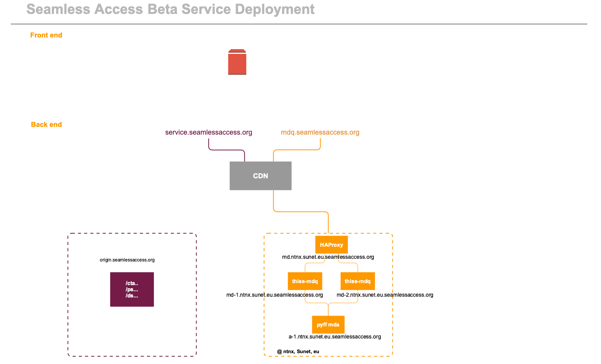This screenshot has width=601, height=364.
Task: Select the md.ntnx.sunet.eu.seamlessaccess.org label
Action: (x=328, y=257)
